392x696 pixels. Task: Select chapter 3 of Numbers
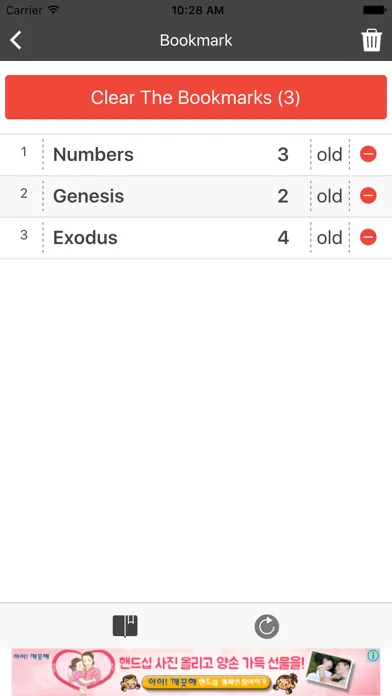pos(283,154)
